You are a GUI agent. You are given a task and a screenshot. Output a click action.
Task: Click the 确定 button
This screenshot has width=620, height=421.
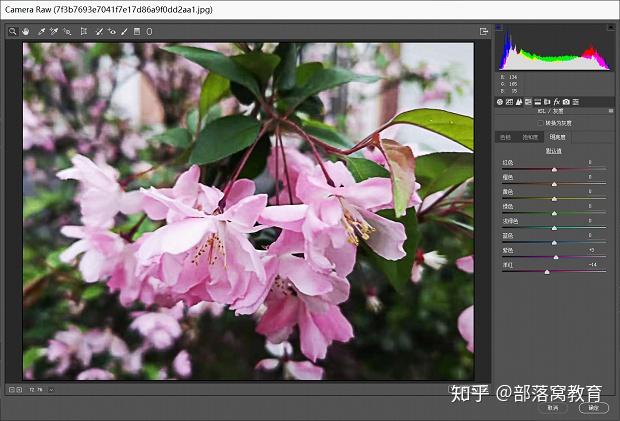pos(594,408)
